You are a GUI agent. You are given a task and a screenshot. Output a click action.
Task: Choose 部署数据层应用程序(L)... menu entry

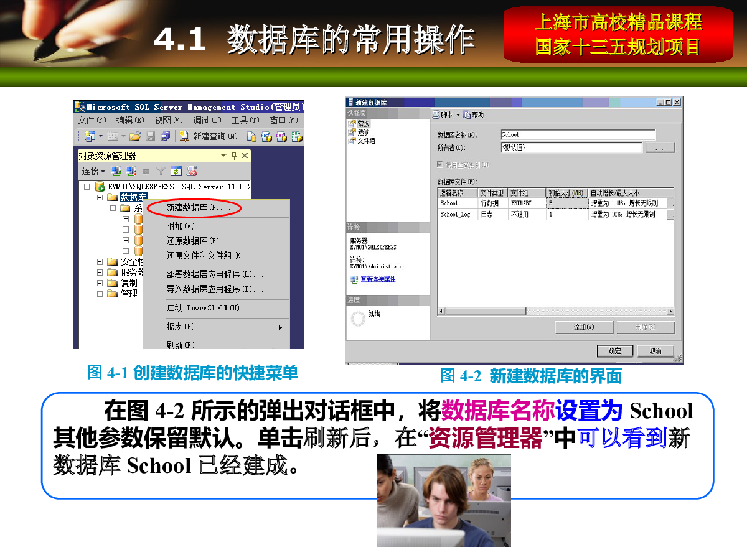[x=216, y=274]
